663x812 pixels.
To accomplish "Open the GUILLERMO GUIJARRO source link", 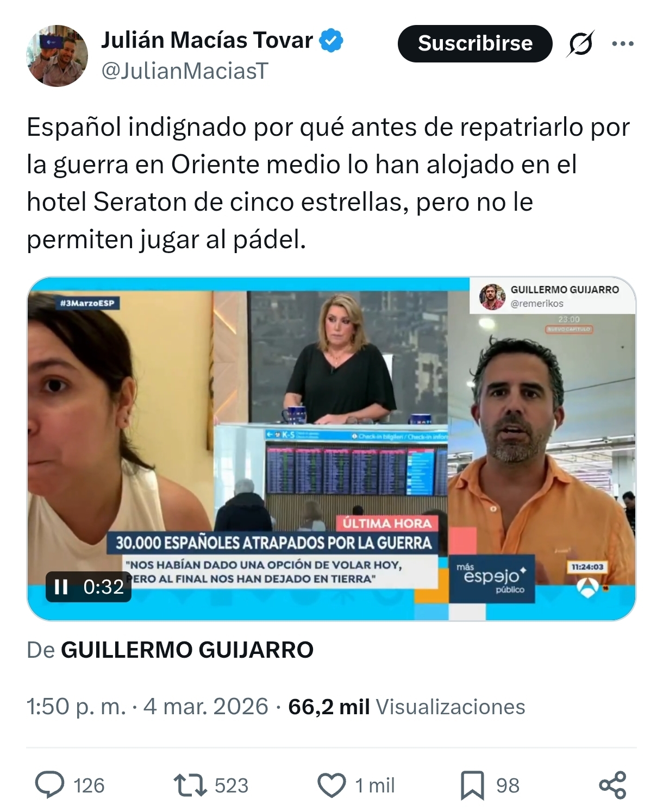I will [187, 650].
